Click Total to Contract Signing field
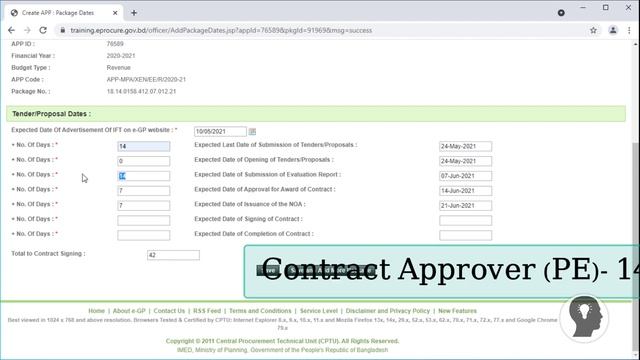The height and width of the screenshot is (360, 640). [173, 255]
